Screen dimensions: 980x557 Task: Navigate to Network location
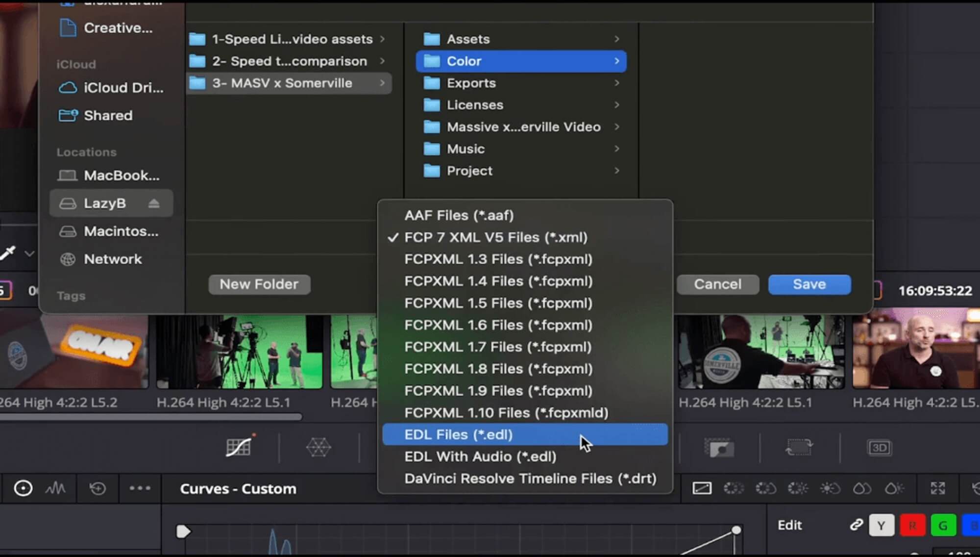[x=112, y=258]
